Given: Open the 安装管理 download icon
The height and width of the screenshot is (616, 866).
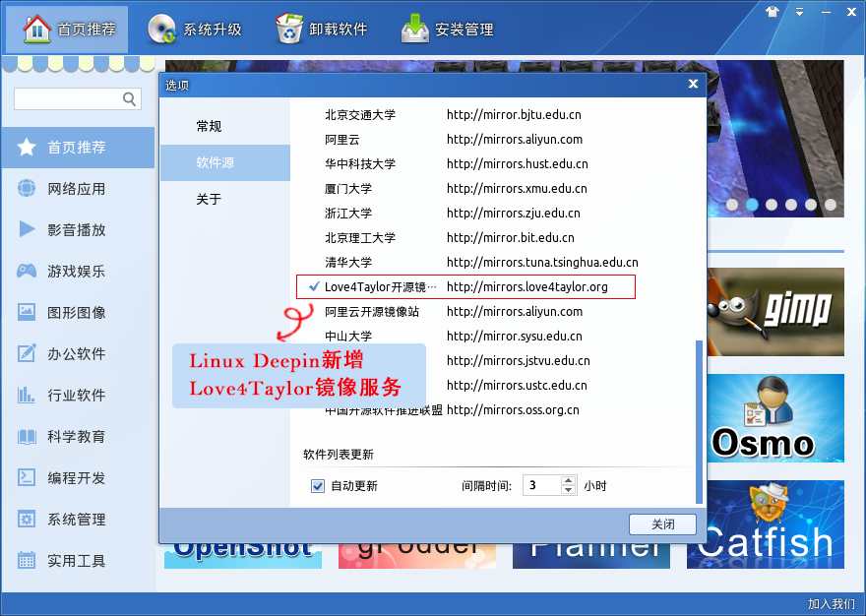Looking at the screenshot, I should click(415, 29).
